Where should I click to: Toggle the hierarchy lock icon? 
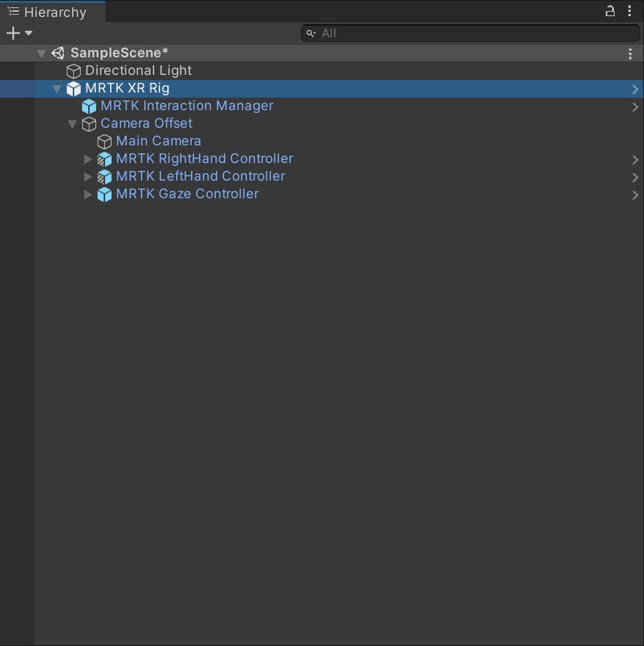click(609, 11)
